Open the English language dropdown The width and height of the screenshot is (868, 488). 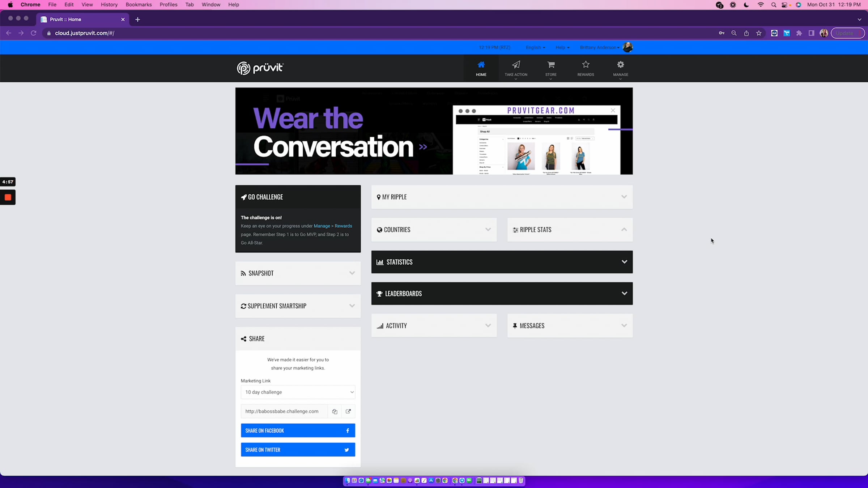(x=535, y=47)
